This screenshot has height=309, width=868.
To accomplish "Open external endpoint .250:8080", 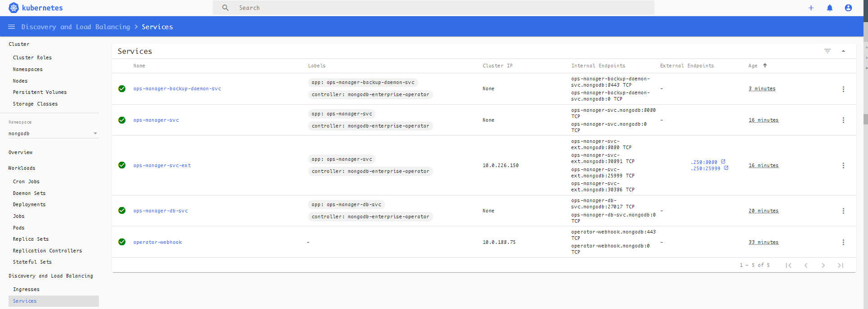I will (704, 162).
